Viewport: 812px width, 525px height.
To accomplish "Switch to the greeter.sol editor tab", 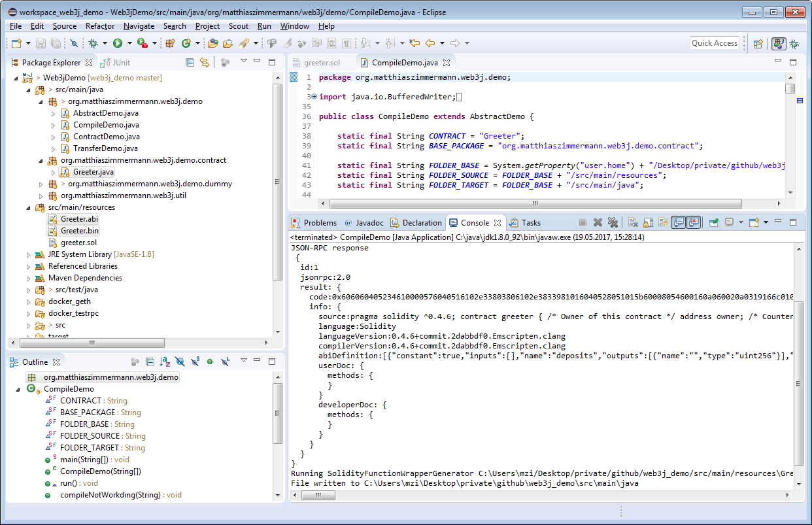I will 316,63.
